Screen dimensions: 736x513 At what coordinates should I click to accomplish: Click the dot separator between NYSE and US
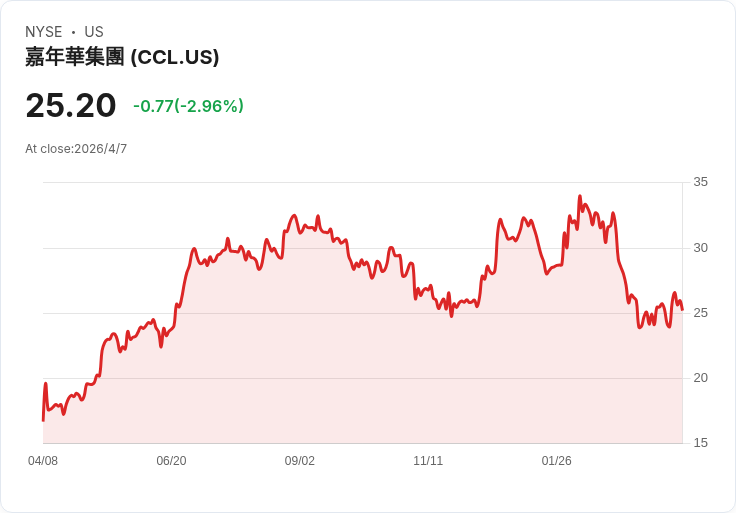pos(73,32)
